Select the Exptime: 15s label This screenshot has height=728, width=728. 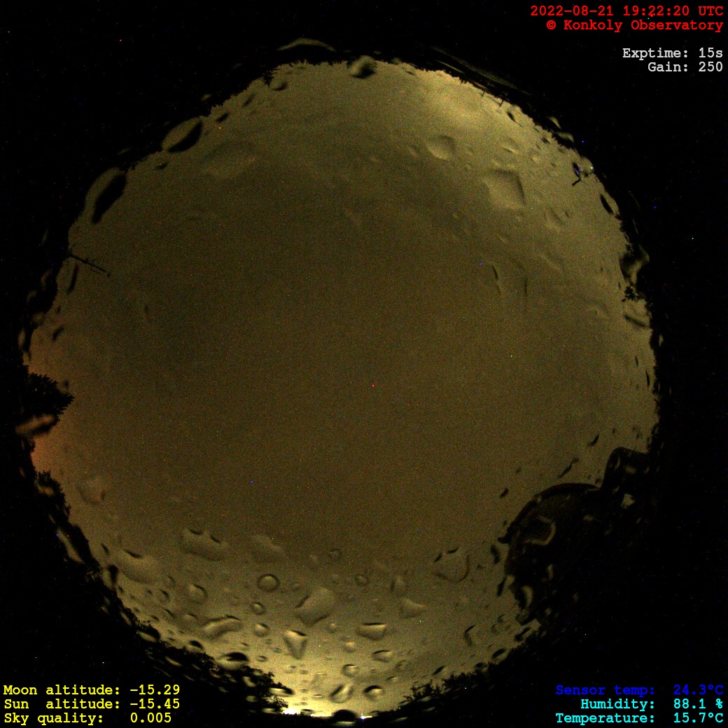(672, 53)
